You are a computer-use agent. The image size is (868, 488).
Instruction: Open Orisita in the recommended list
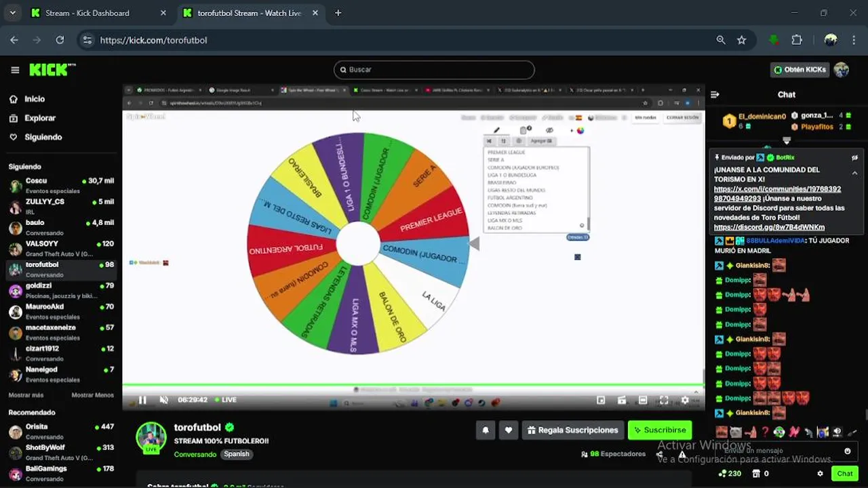pyautogui.click(x=61, y=431)
